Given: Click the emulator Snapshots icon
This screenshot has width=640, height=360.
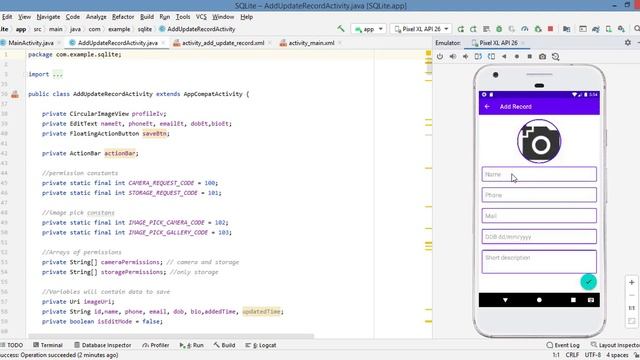Looking at the screenshot, I should 556,56.
